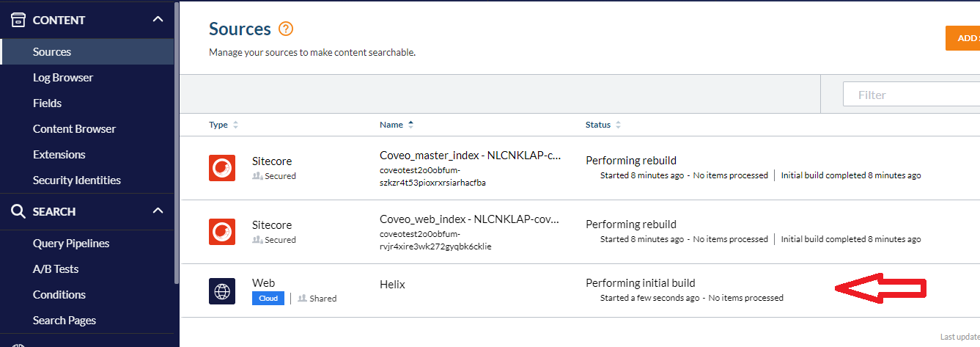980x347 pixels.
Task: Click the Search section magnifier icon
Action: [x=18, y=211]
